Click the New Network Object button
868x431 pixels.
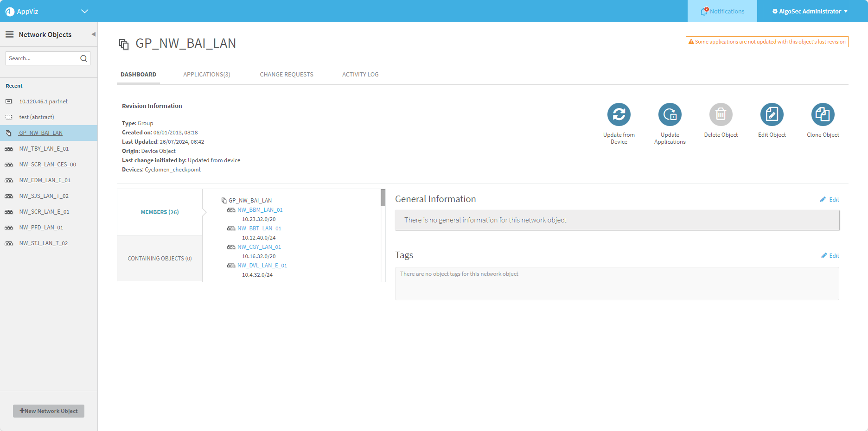tap(49, 411)
